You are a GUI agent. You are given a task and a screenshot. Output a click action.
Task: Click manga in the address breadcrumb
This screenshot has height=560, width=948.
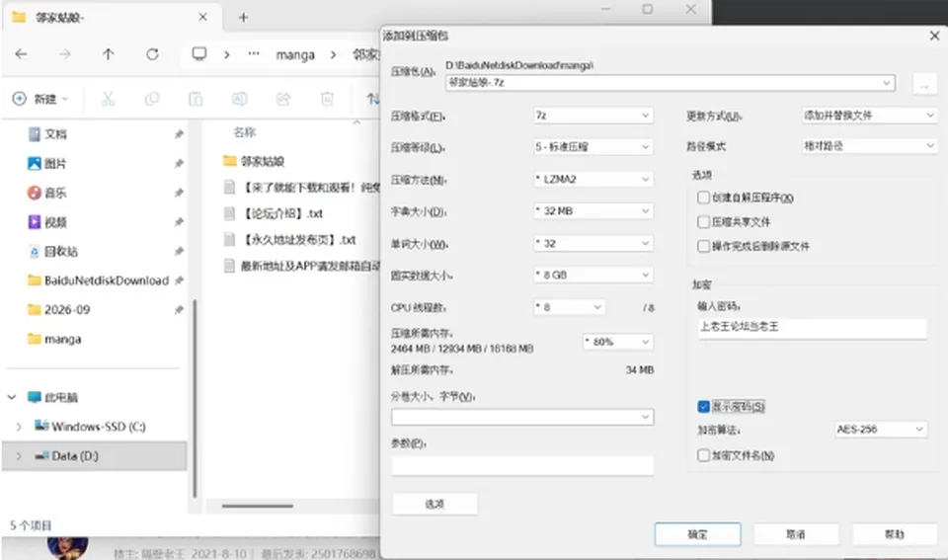(295, 55)
